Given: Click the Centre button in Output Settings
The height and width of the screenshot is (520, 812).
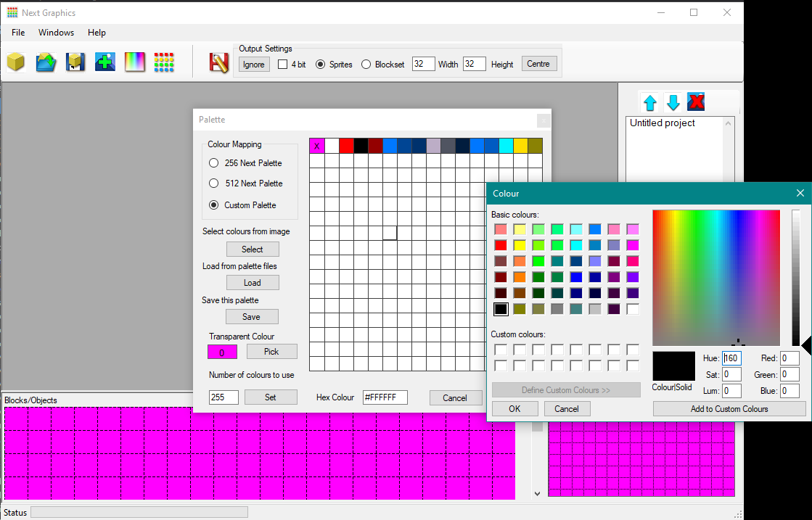Looking at the screenshot, I should pyautogui.click(x=538, y=63).
